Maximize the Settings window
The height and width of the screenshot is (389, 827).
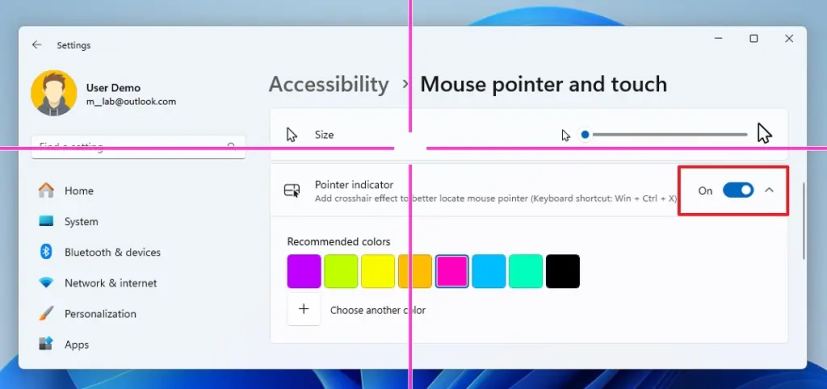754,38
